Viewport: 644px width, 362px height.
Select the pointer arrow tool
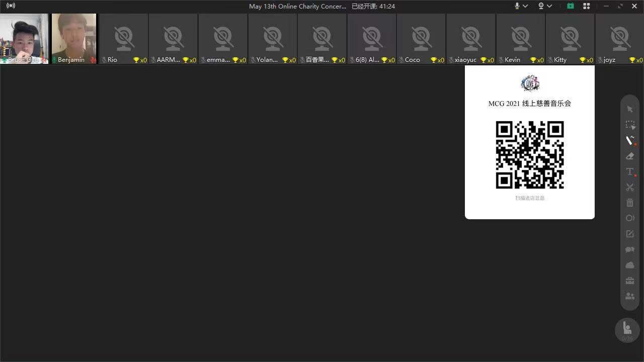click(630, 109)
